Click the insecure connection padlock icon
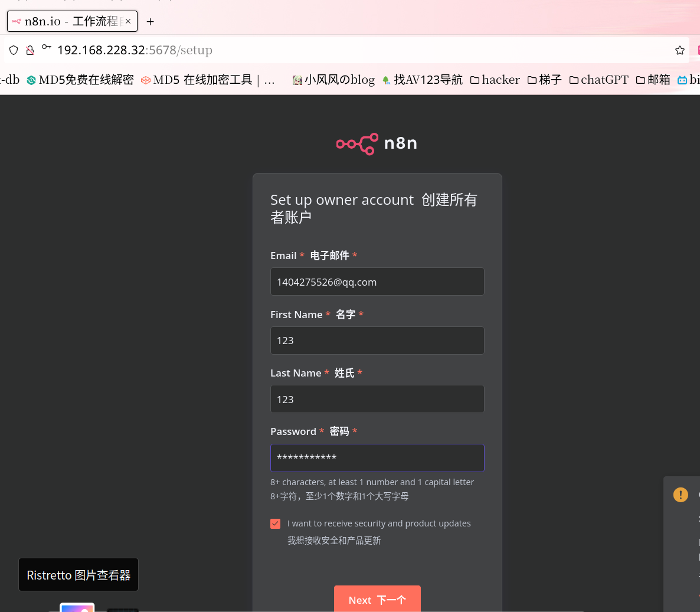The width and height of the screenshot is (700, 612). (30, 50)
